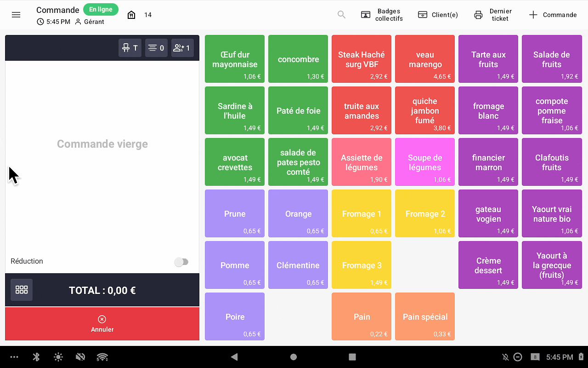Open the order notes list button
The width and height of the screenshot is (588, 368).
pyautogui.click(x=156, y=48)
